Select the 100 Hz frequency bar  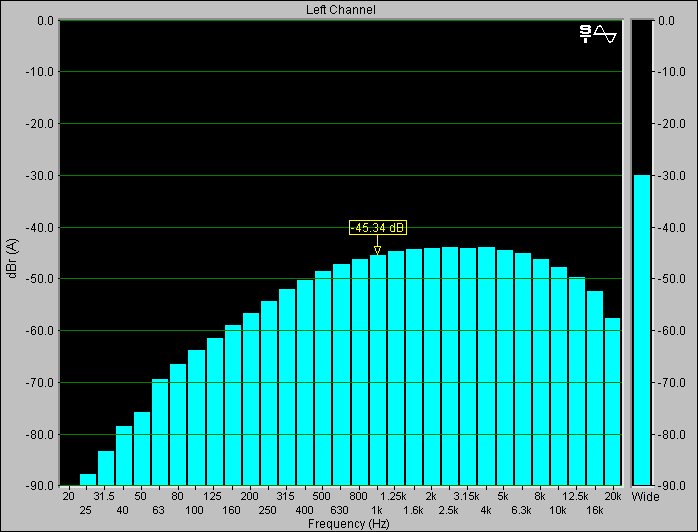pos(196,418)
